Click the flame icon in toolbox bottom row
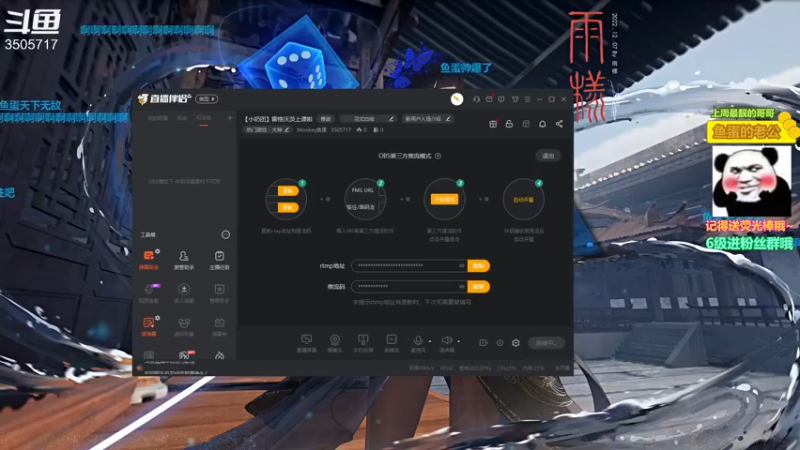The image size is (800, 450). [219, 356]
